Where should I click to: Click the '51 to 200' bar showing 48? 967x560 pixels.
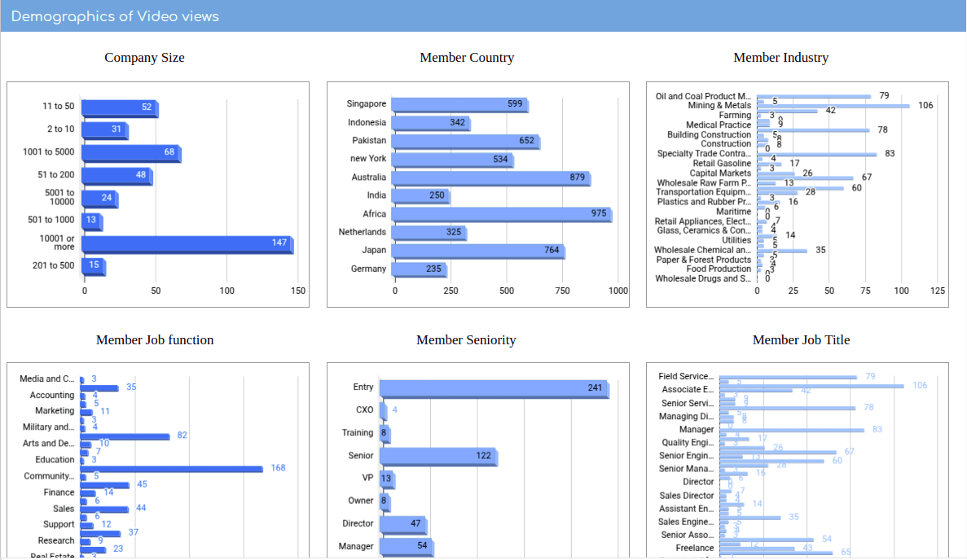point(117,176)
